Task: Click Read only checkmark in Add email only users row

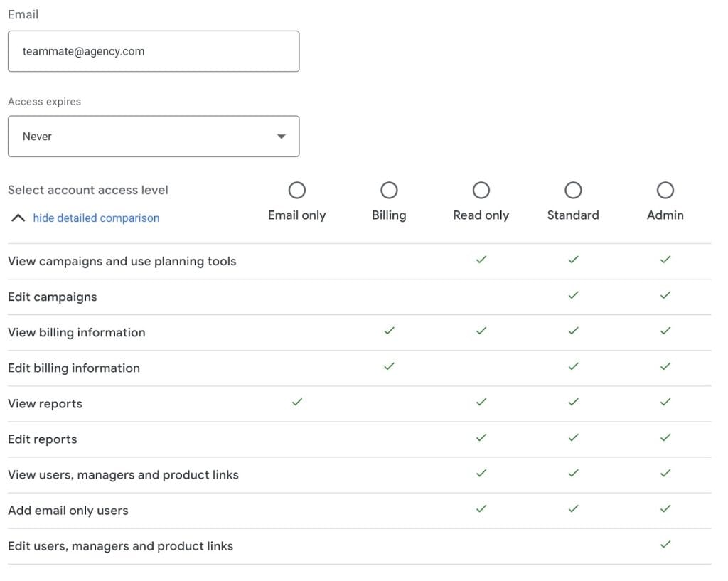Action: tap(481, 508)
